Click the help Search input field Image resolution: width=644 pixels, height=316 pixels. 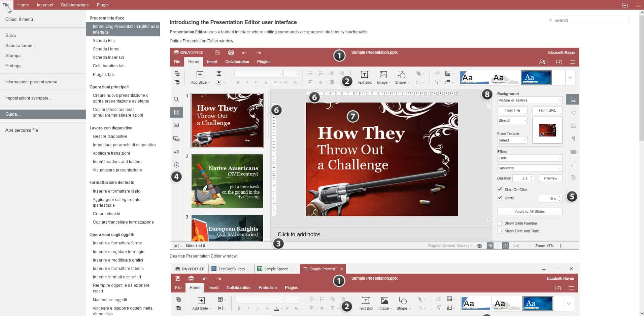587,20
